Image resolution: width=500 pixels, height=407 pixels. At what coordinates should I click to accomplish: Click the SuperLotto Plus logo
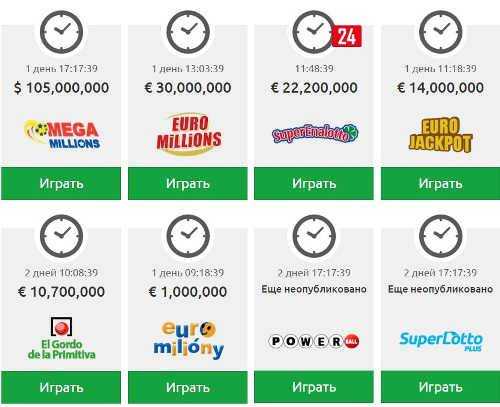pyautogui.click(x=441, y=341)
